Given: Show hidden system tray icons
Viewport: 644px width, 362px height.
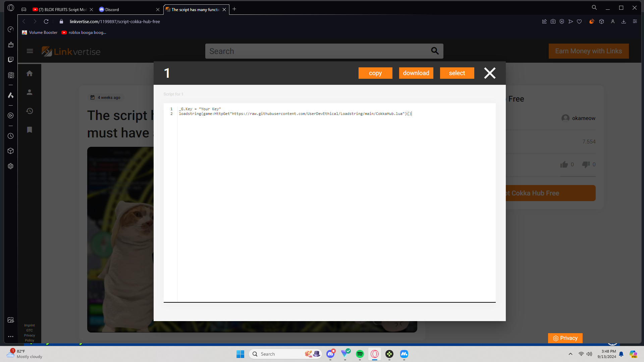Looking at the screenshot, I should point(571,354).
